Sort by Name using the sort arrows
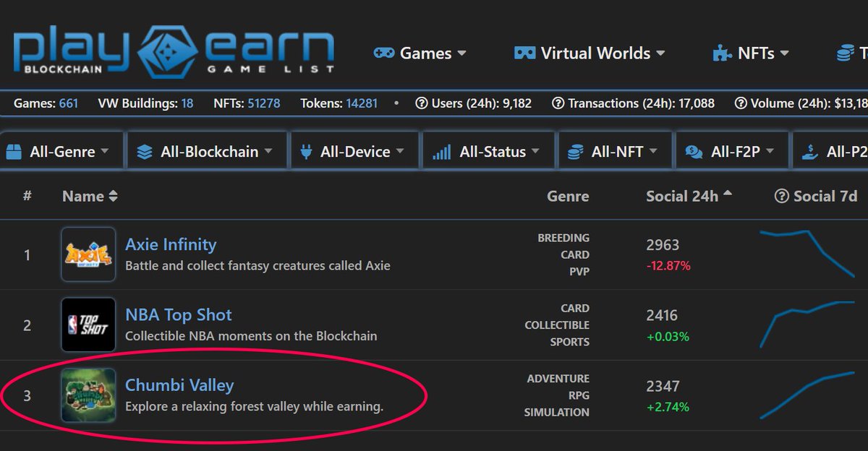Image resolution: width=868 pixels, height=451 pixels. 113,197
